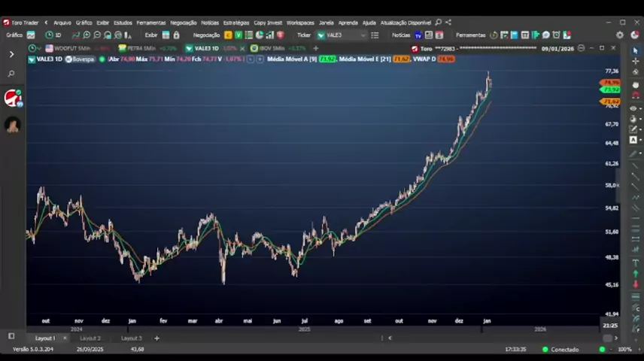Expand the VALE3 ticker dropdown
Screen dimensions: 644x361
[363, 35]
